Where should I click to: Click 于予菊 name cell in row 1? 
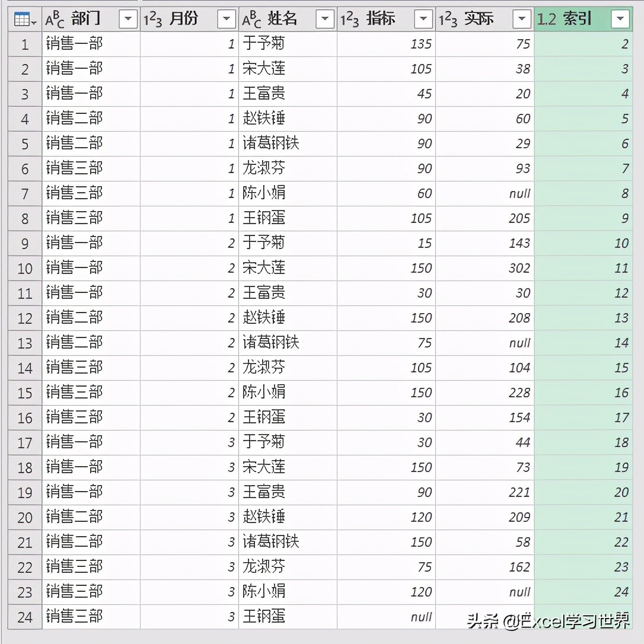coord(288,44)
